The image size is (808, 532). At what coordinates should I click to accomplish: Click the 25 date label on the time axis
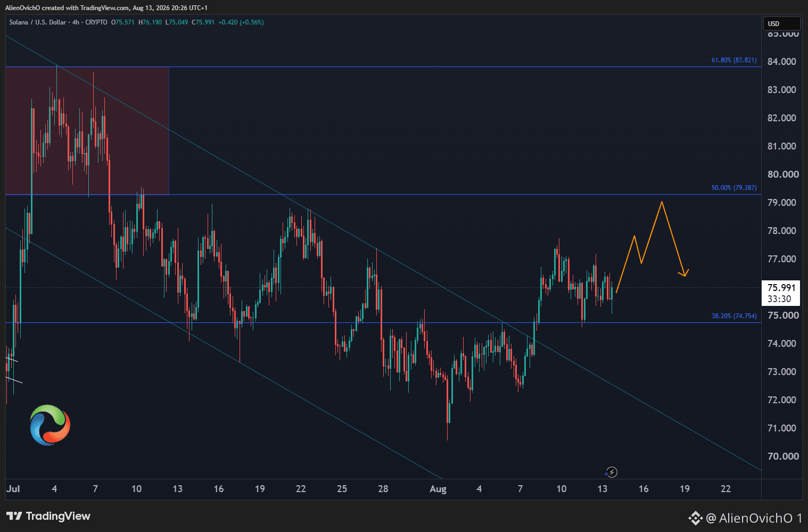coord(342,489)
